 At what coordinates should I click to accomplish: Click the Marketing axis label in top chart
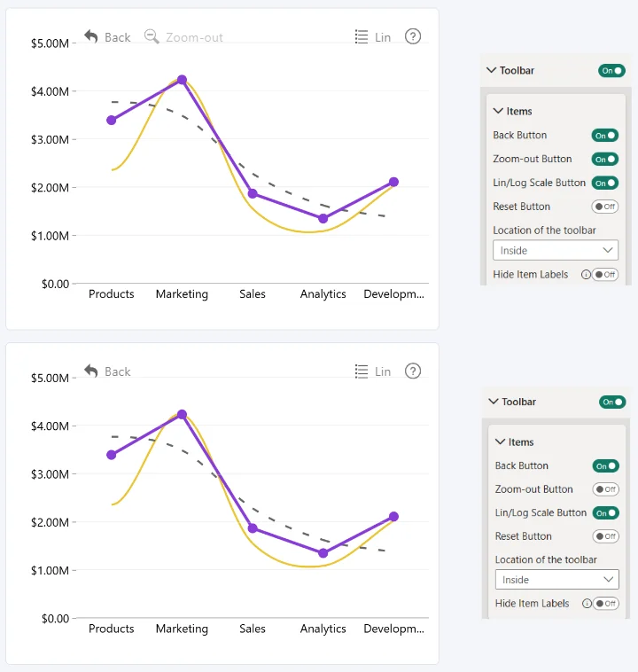tap(182, 294)
